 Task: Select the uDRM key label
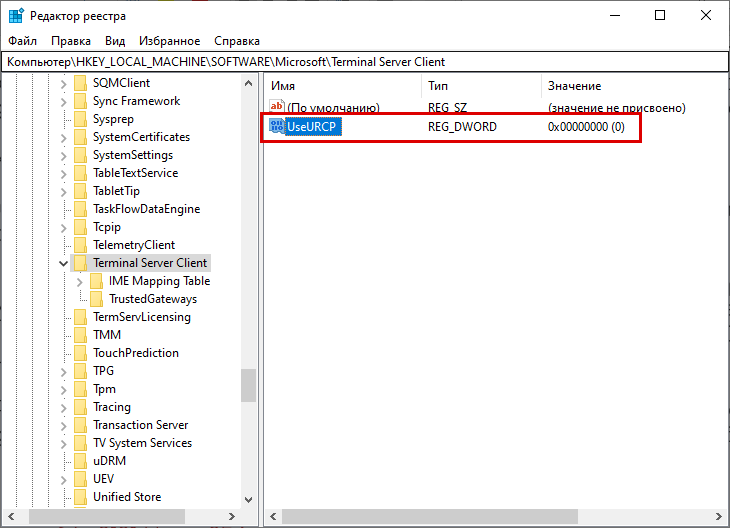109,461
